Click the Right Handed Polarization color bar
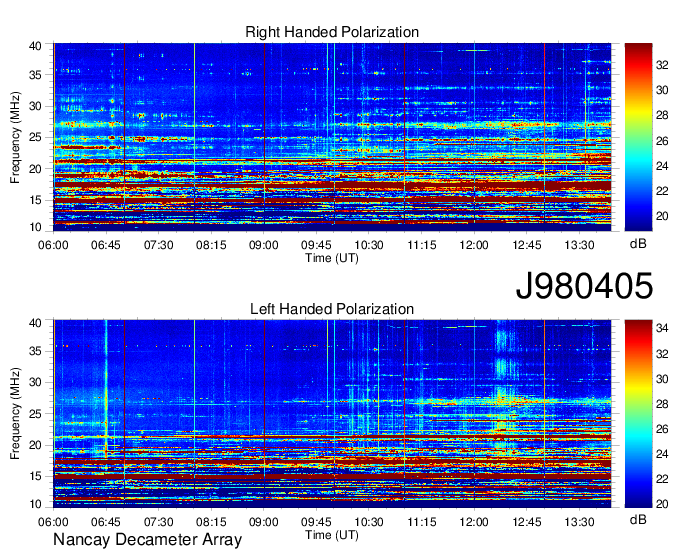680x552 pixels. pos(638,137)
